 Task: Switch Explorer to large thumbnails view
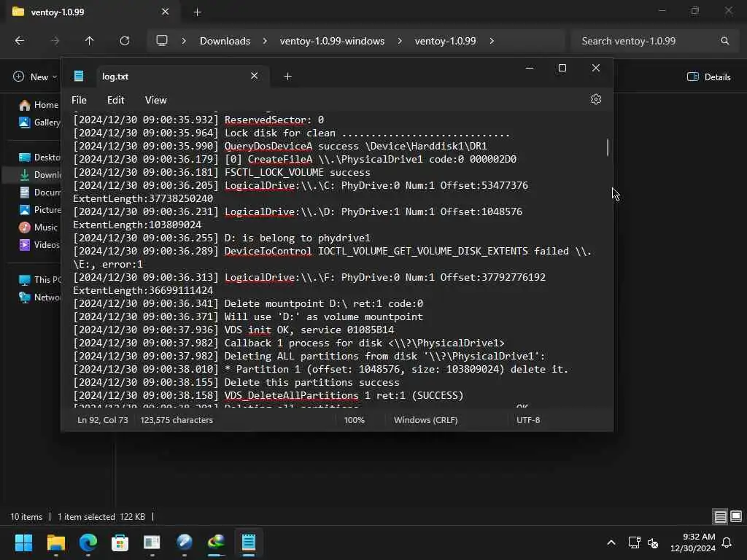[736, 516]
